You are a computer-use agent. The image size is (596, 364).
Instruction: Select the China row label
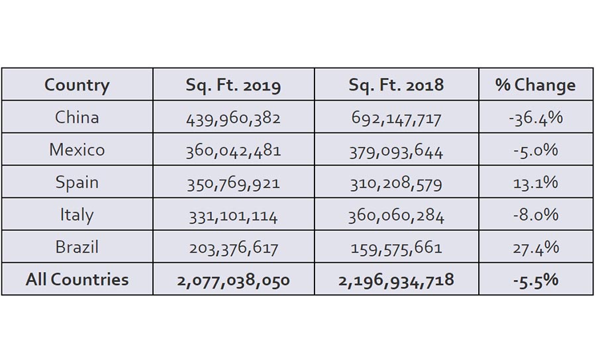click(x=77, y=118)
